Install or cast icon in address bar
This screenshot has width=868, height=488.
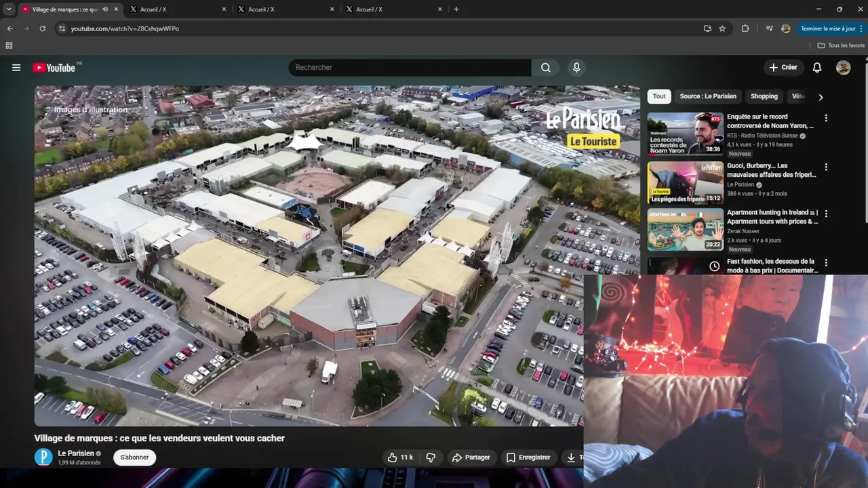(707, 28)
